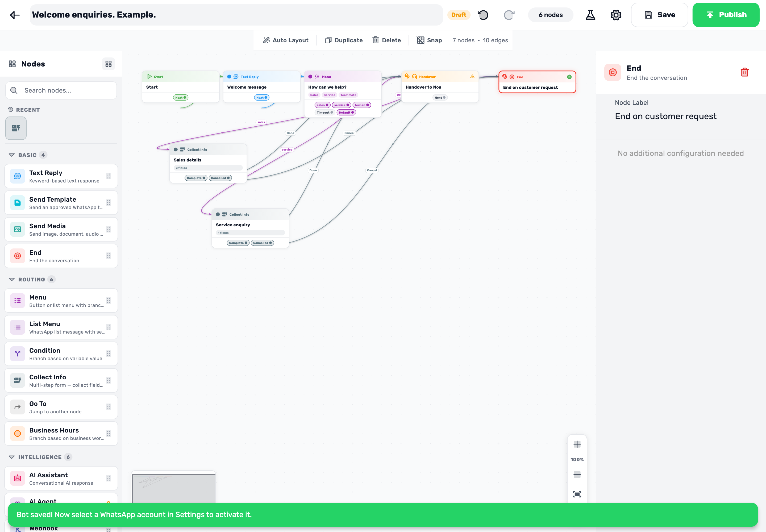Select the Go To node icon
The image size is (766, 532).
click(x=17, y=407)
